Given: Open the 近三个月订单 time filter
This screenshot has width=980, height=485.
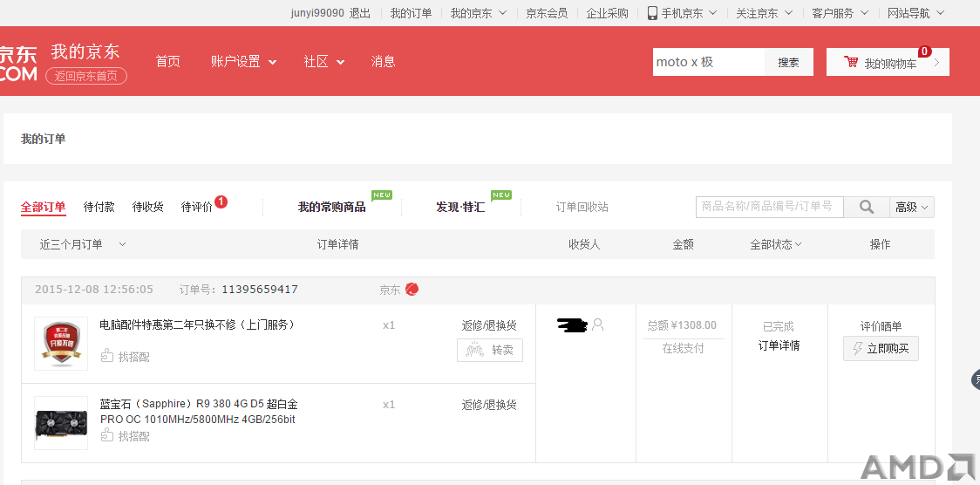Looking at the screenshot, I should tap(83, 244).
